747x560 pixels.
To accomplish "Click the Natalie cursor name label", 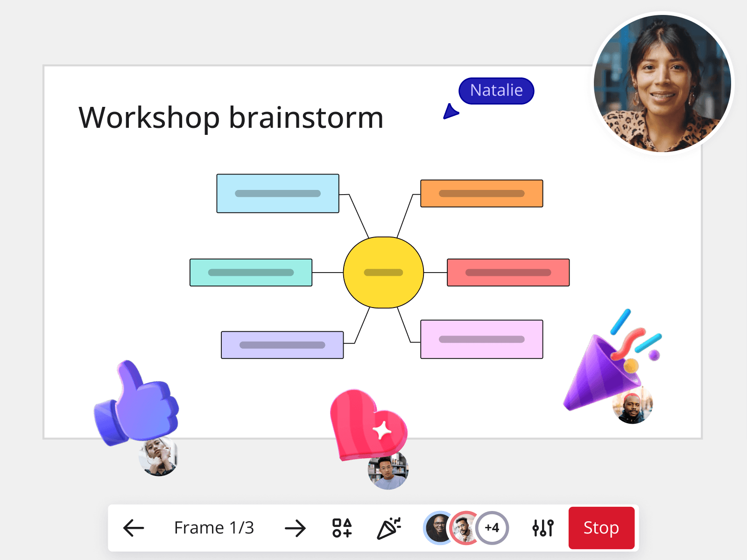I will tap(496, 91).
